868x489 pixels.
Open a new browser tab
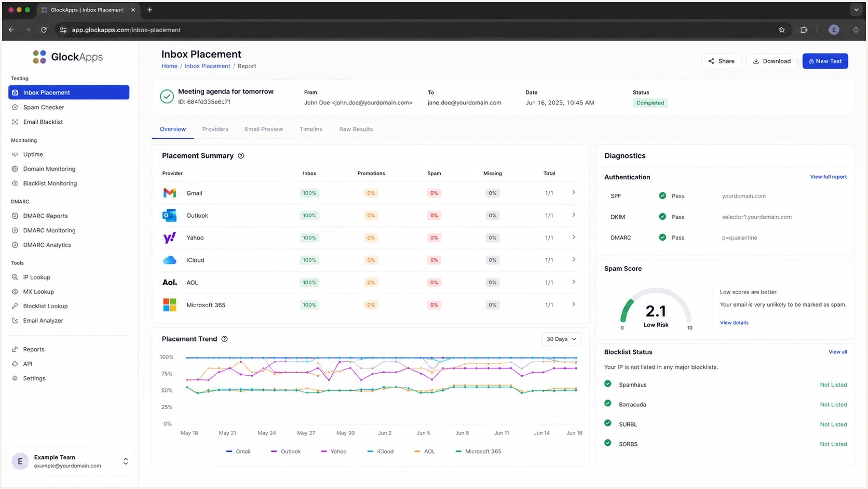(x=150, y=10)
